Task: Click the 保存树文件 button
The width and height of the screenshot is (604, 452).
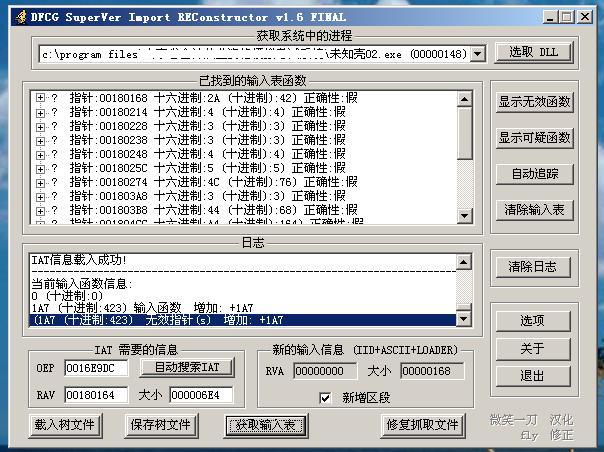Action: tap(161, 425)
